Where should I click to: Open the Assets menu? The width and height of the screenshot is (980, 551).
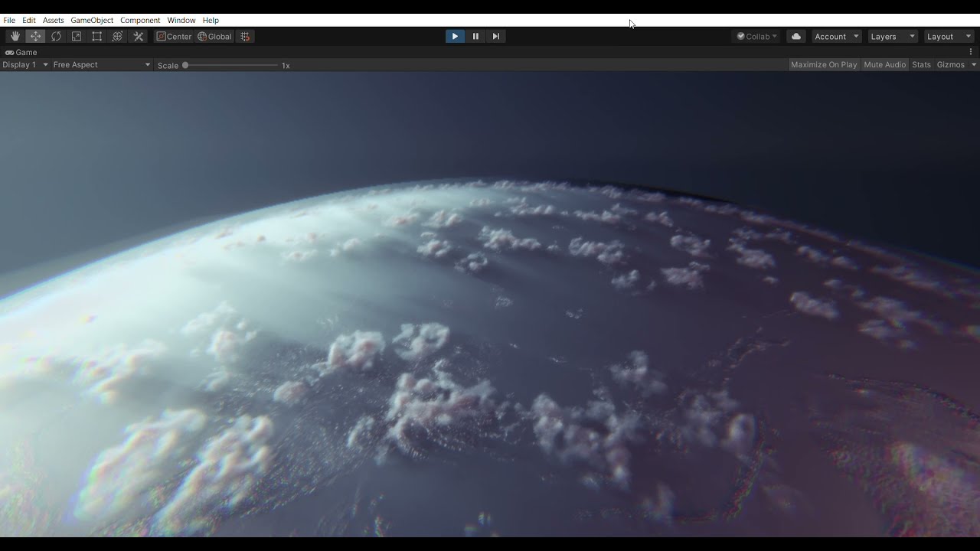[54, 20]
